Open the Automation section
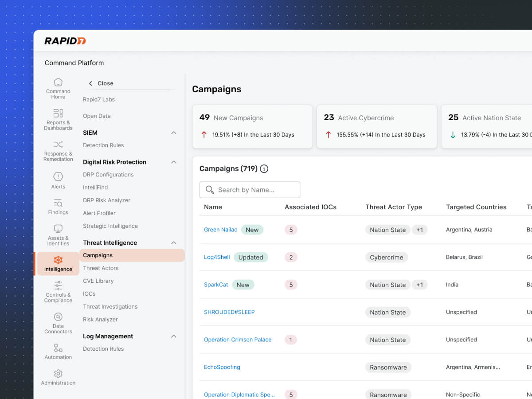This screenshot has width=532, height=399. 58,351
